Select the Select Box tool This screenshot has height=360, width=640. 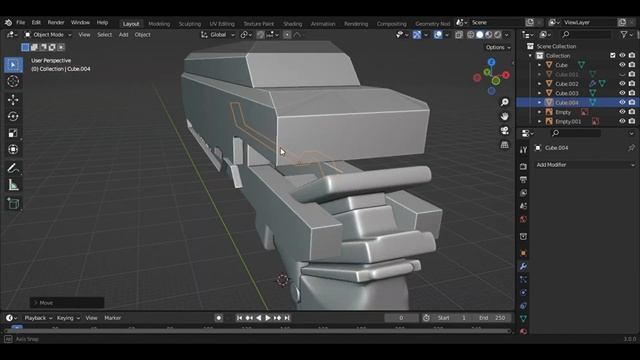(x=13, y=65)
